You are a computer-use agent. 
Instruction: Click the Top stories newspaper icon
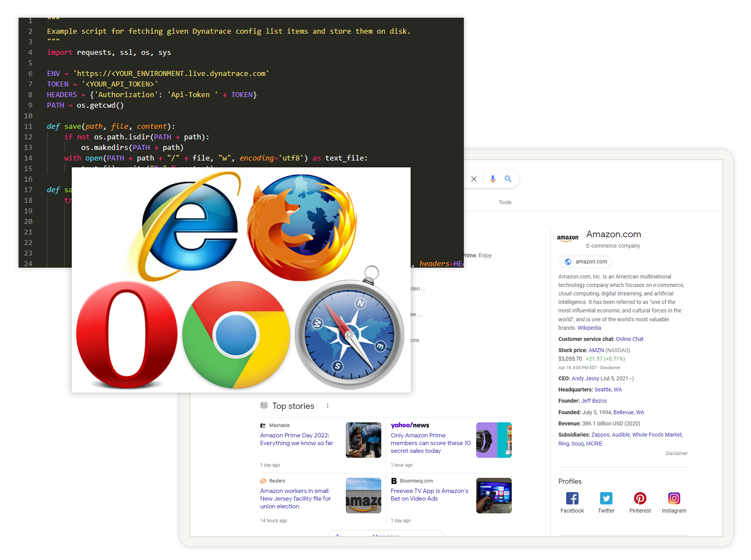click(x=264, y=405)
